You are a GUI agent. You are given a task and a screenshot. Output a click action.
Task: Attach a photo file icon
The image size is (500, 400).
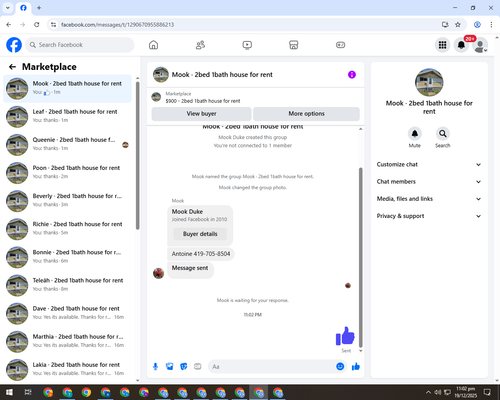point(170,367)
